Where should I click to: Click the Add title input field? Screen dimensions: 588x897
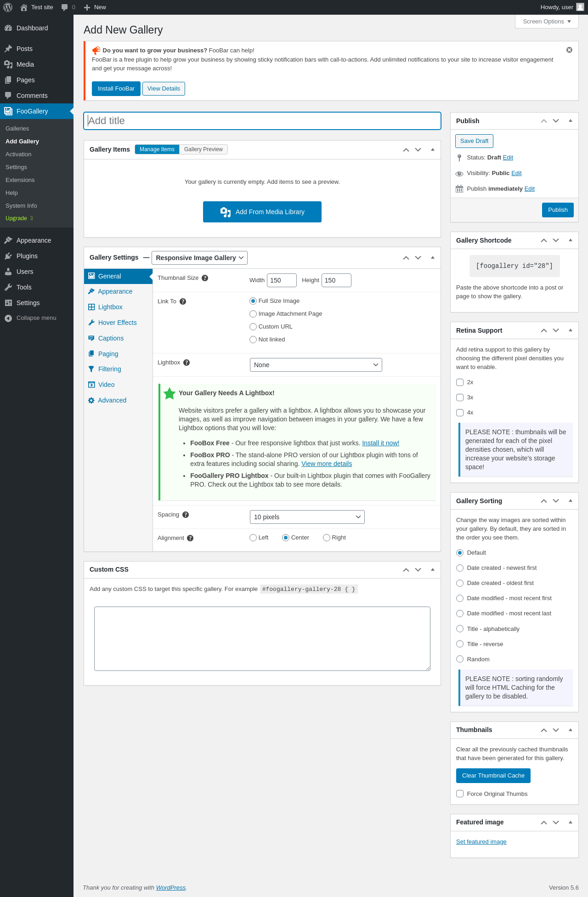pos(262,121)
